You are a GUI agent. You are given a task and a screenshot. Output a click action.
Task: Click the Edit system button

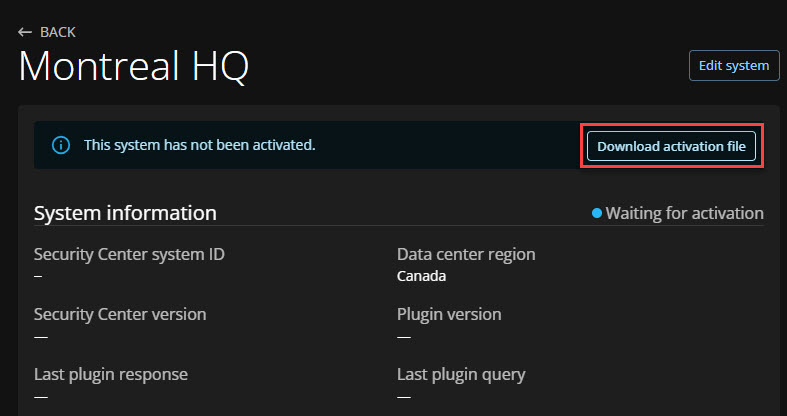(733, 66)
